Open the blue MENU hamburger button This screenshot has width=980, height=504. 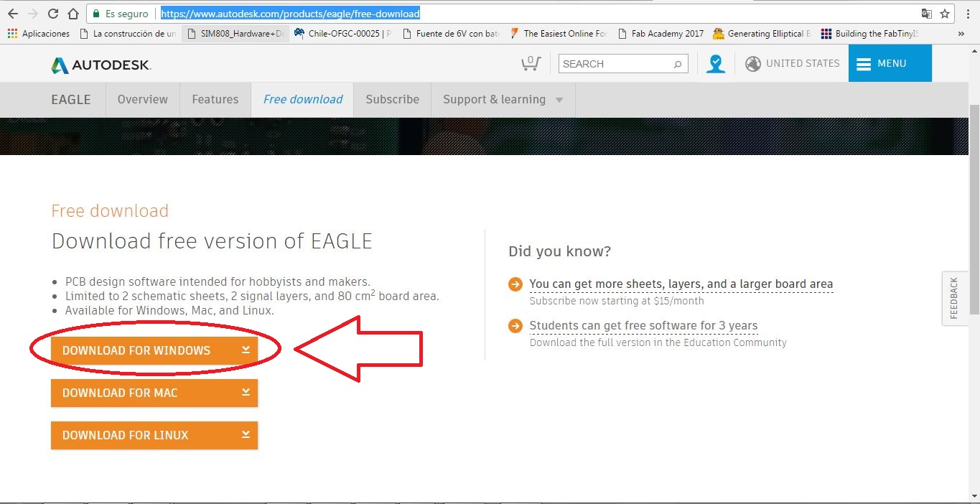click(890, 63)
